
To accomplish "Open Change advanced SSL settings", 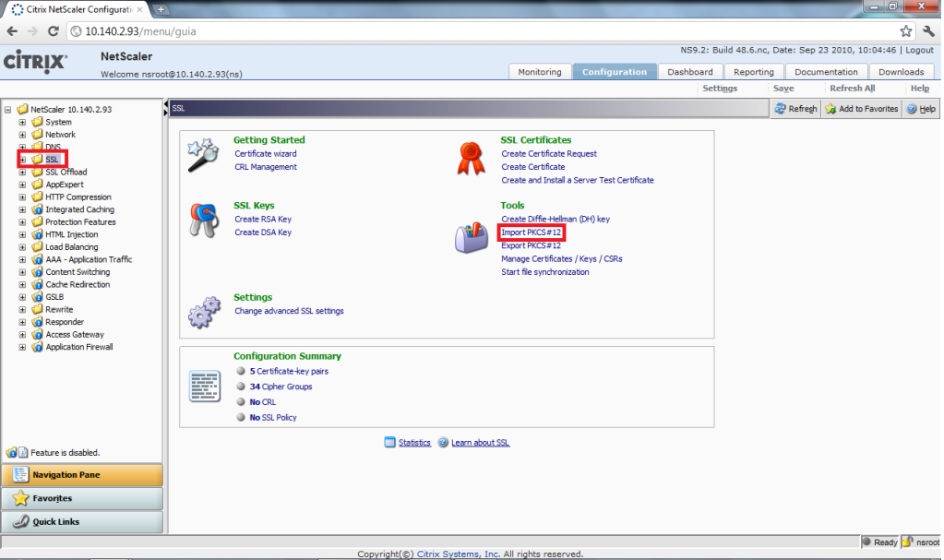I will 289,311.
